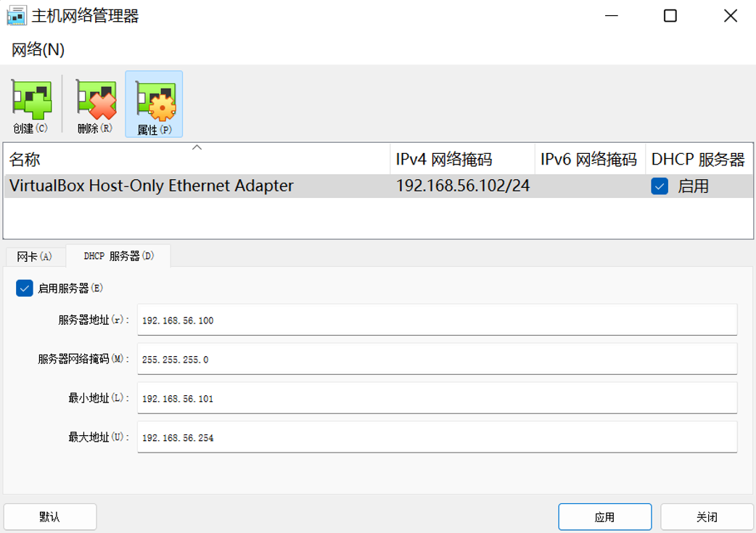Select VirtualBox Host-Only Ethernet Adapter row
This screenshot has width=756, height=533.
tap(378, 186)
